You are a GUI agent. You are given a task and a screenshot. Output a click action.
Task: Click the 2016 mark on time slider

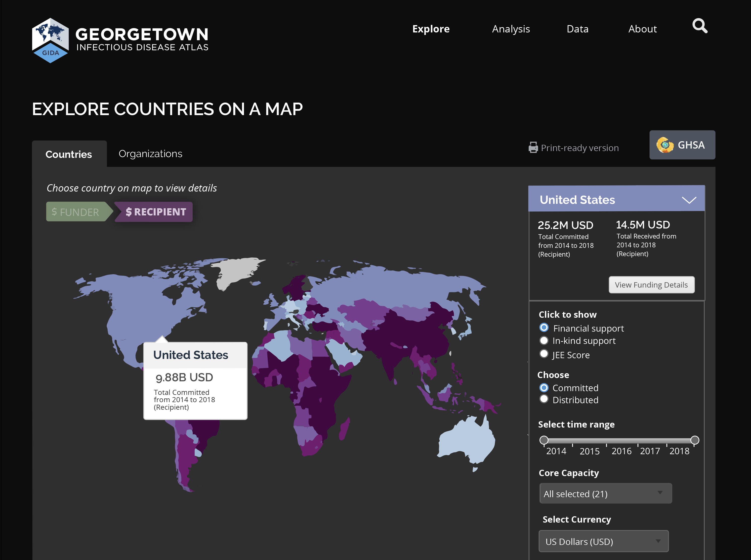point(621,451)
